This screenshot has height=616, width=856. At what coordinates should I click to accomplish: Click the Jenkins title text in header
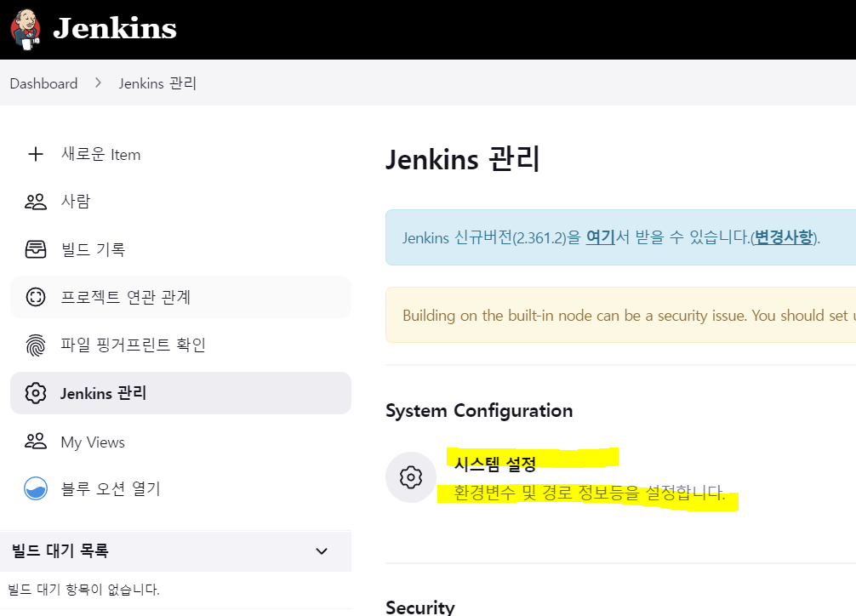[x=115, y=28]
